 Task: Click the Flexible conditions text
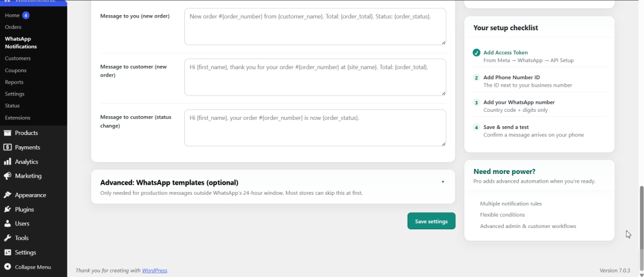[x=502, y=215]
